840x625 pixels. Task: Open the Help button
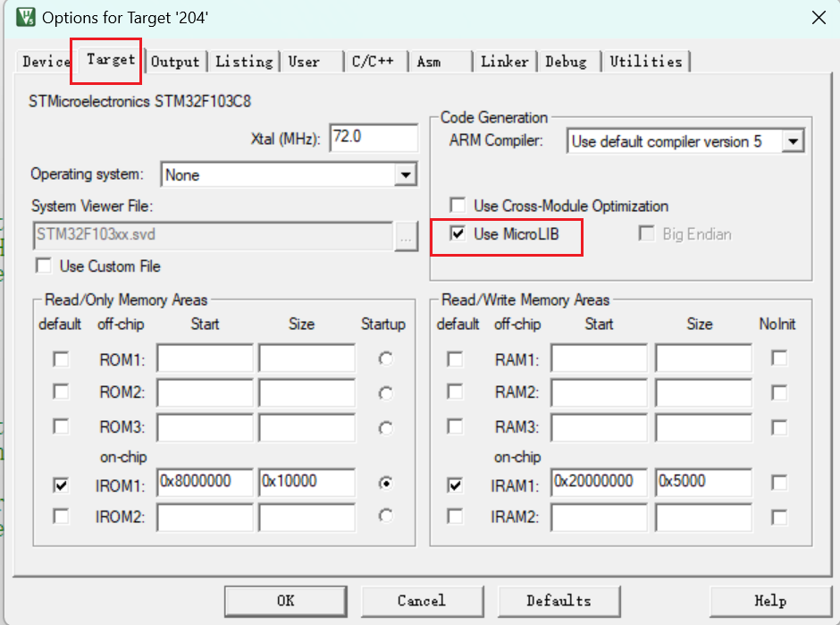pyautogui.click(x=770, y=601)
